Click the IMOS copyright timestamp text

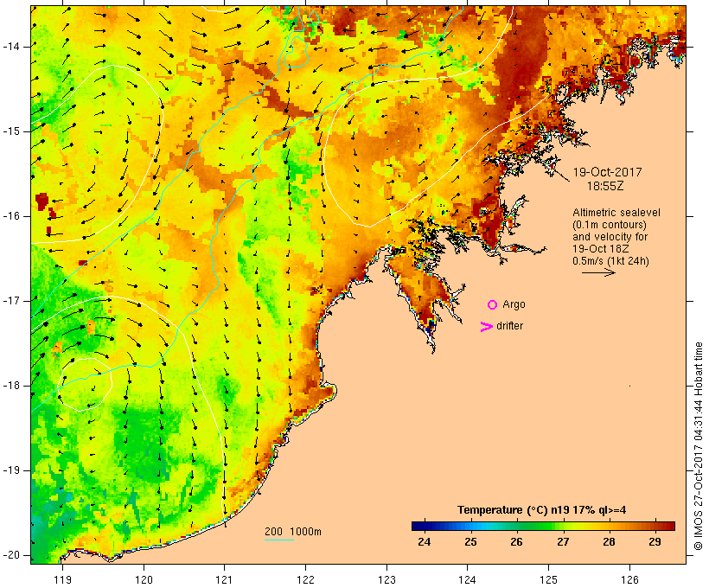(699, 446)
